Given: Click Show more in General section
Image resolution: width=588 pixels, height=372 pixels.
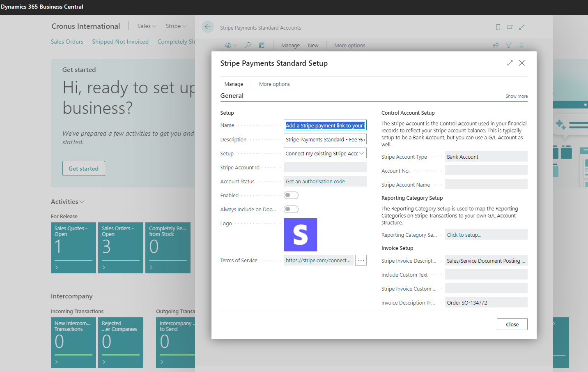Looking at the screenshot, I should pos(517,96).
